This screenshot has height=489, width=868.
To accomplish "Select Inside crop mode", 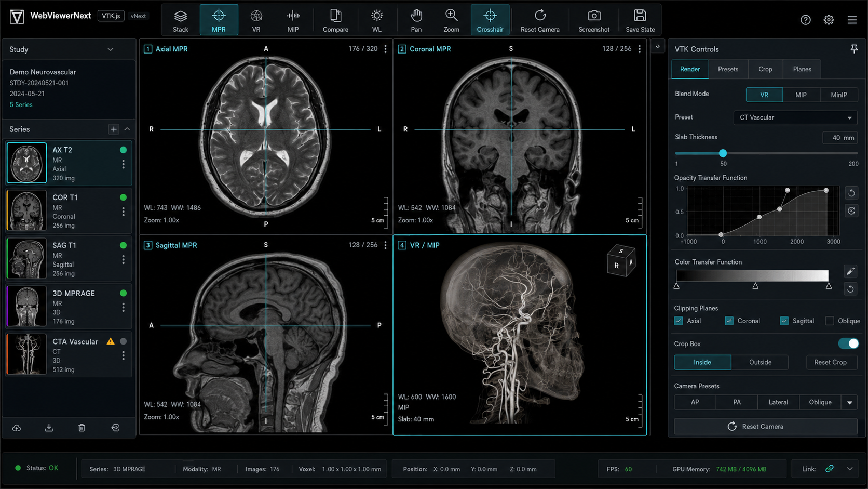I will click(x=702, y=362).
